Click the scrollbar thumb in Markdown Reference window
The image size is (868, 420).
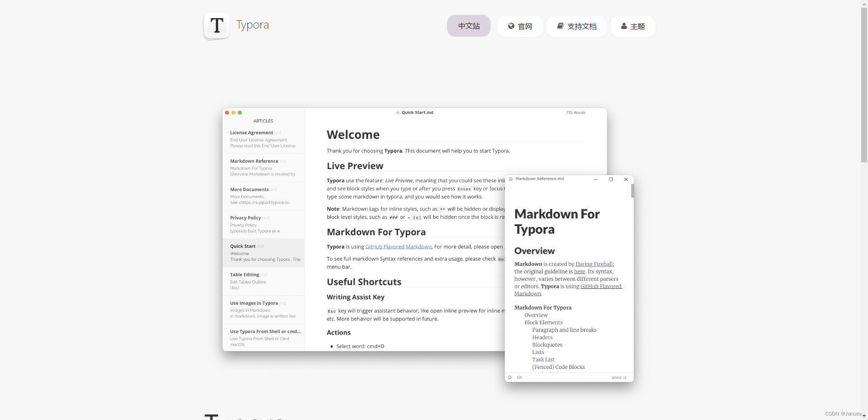click(632, 191)
